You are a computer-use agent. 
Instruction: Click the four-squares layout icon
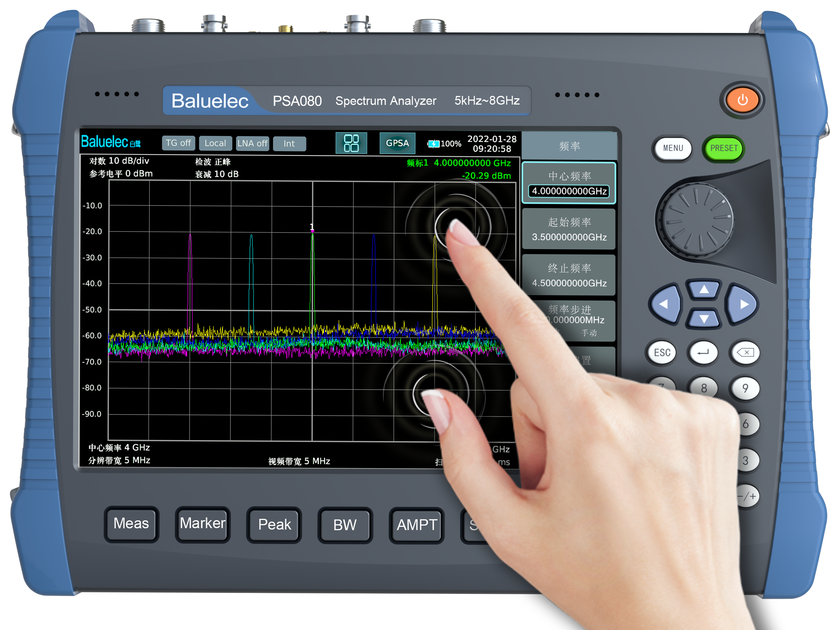click(x=351, y=143)
